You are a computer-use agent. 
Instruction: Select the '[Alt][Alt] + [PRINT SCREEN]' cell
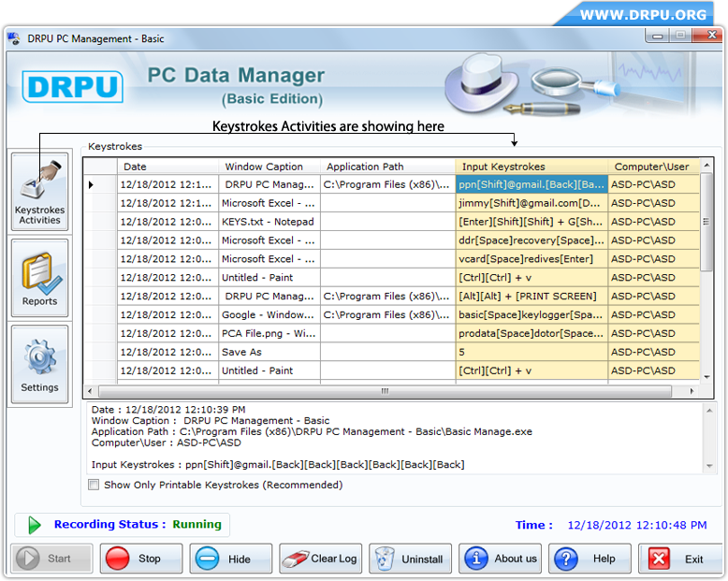531,296
